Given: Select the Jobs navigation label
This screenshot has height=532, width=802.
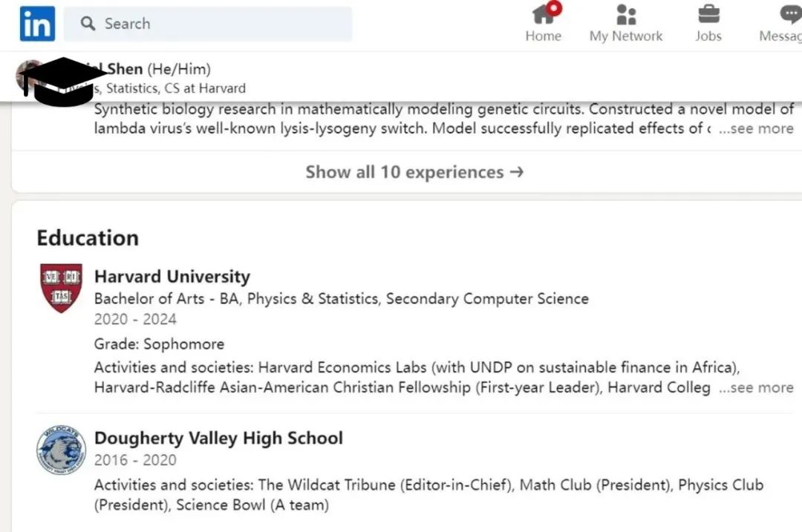Looking at the screenshot, I should coord(708,36).
